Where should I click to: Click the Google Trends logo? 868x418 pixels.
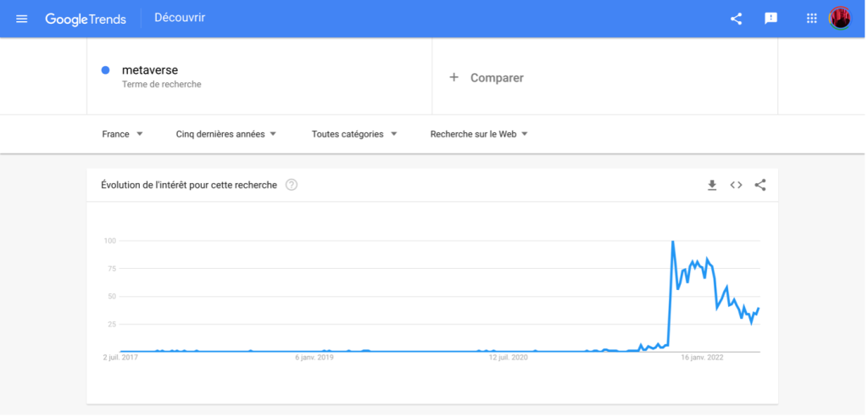pyautogui.click(x=86, y=18)
